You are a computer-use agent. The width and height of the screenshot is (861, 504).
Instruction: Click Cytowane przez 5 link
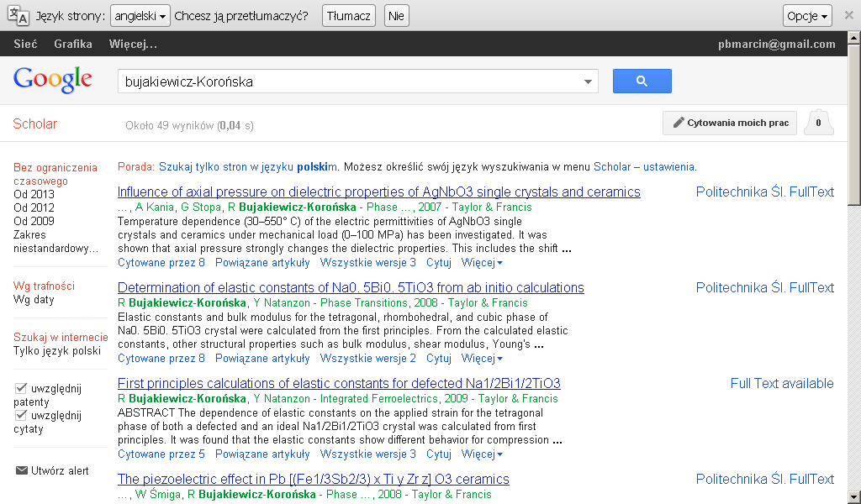tap(161, 454)
